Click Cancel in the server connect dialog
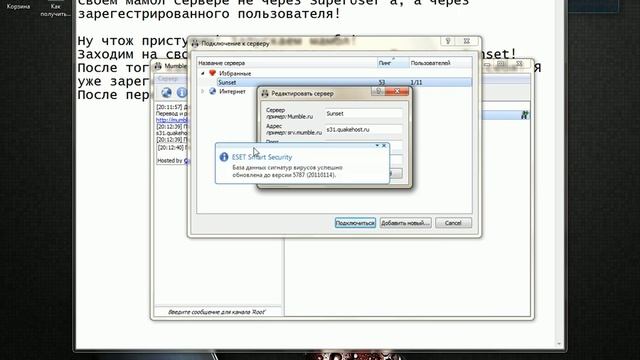The height and width of the screenshot is (360, 640). 453,223
